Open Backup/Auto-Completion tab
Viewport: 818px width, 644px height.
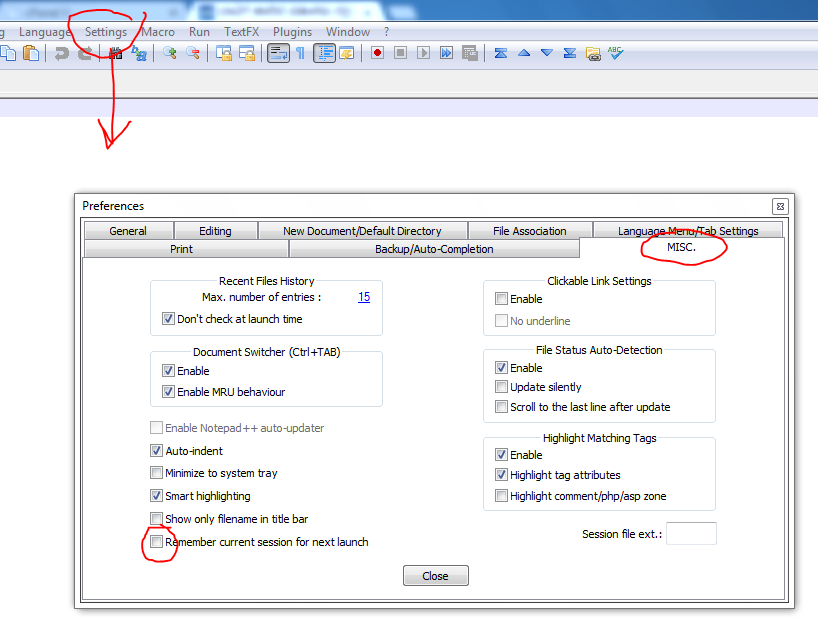point(434,249)
